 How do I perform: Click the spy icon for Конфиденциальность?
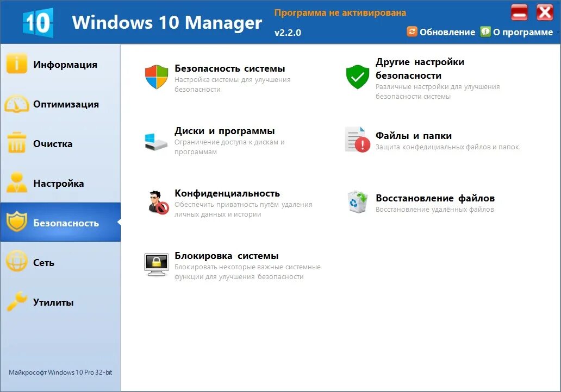click(x=158, y=203)
